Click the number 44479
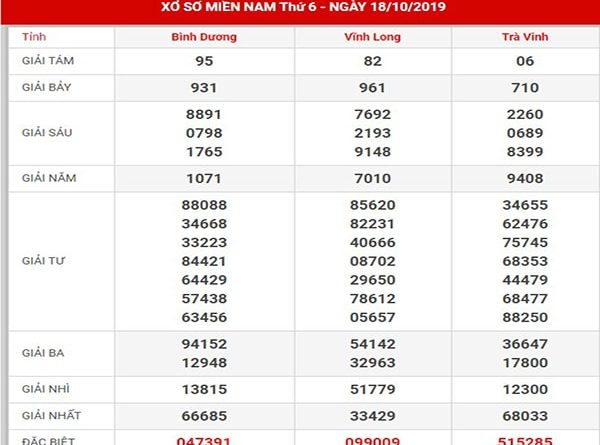The width and height of the screenshot is (600, 445). (525, 280)
